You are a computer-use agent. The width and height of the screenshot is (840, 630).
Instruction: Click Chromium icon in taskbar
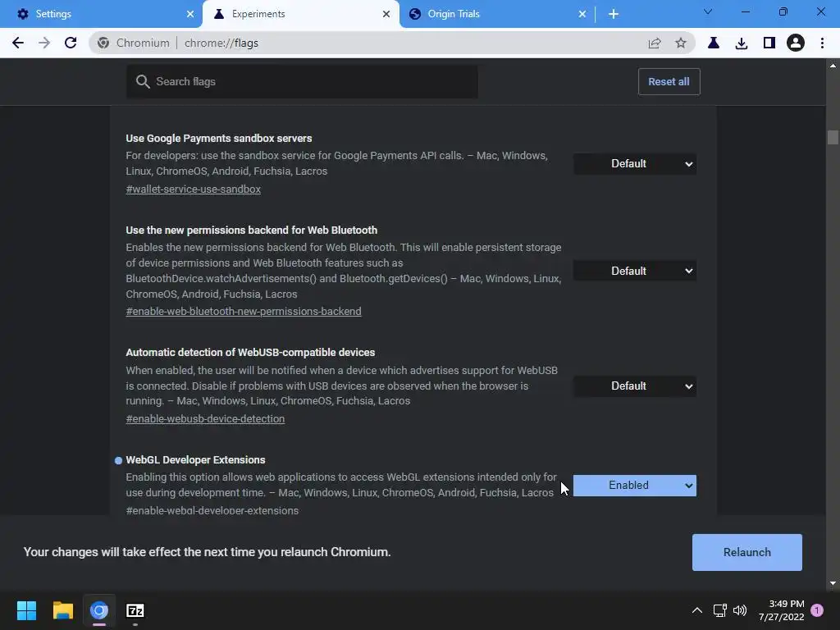(x=99, y=610)
